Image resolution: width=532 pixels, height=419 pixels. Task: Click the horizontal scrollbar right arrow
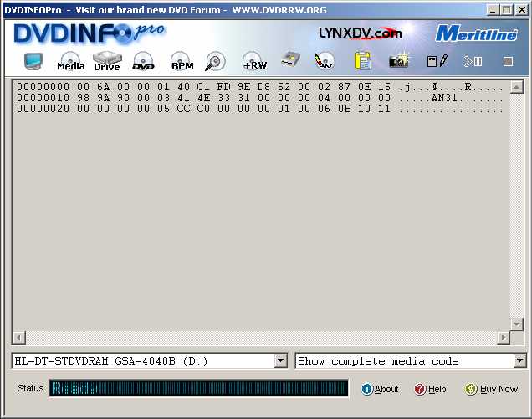click(504, 338)
